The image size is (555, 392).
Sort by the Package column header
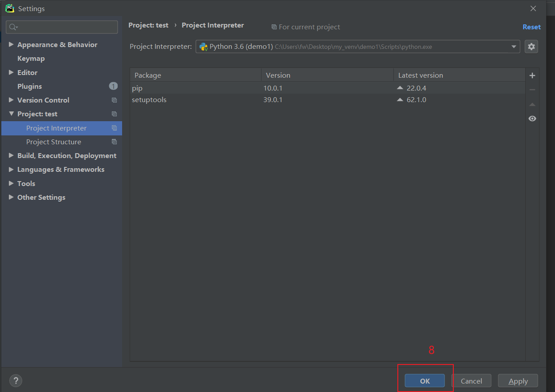(196, 75)
